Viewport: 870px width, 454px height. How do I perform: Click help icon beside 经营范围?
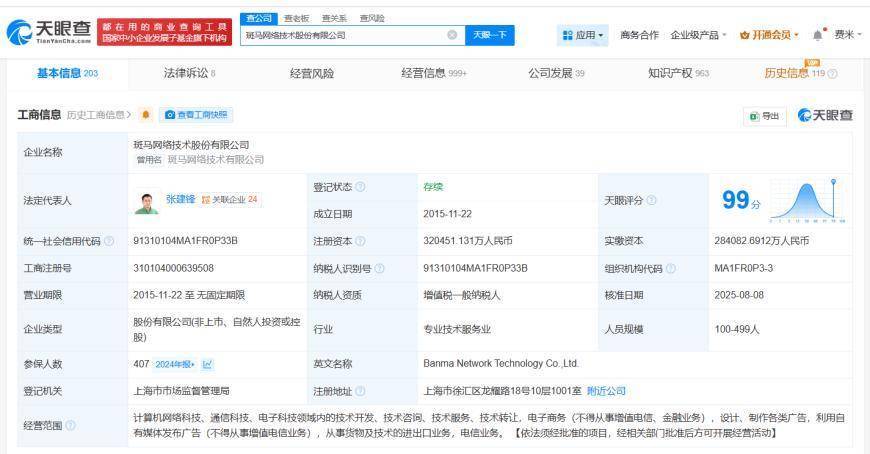pyautogui.click(x=71, y=425)
